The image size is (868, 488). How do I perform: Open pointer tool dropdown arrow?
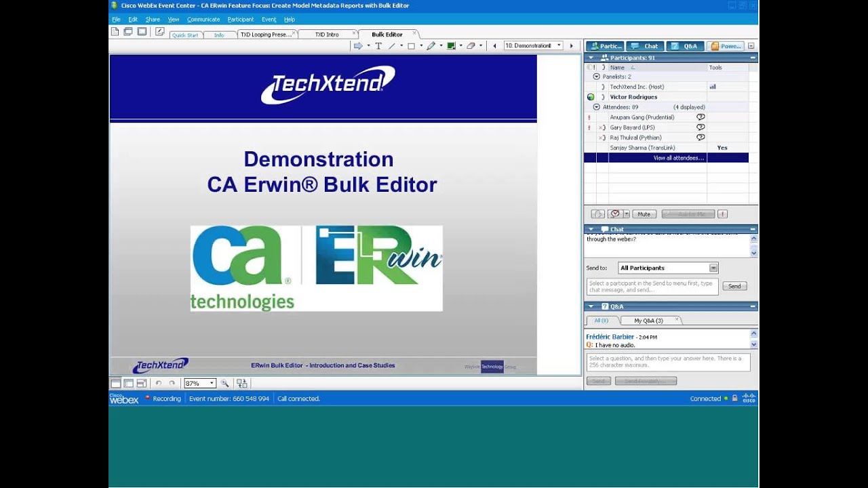point(369,46)
